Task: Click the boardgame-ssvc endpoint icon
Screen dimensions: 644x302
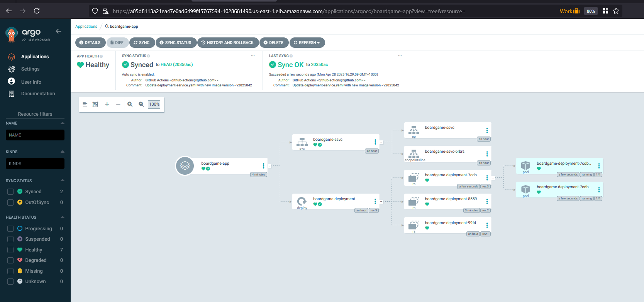Action: (x=414, y=130)
